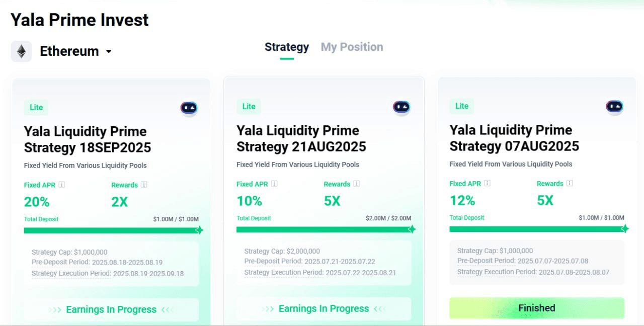The width and height of the screenshot is (644, 326).
Task: Click the Lite badge on 21AUG2025 card
Action: click(x=249, y=106)
